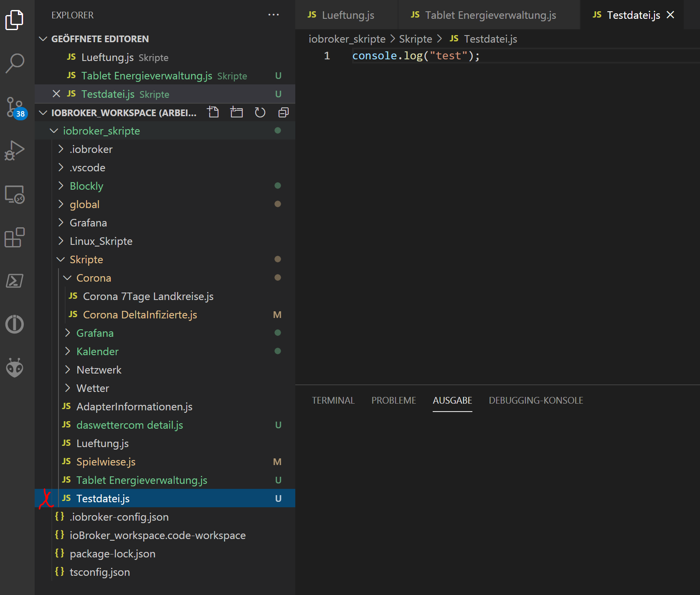Open Corona DeltaInfizierte.js file
The height and width of the screenshot is (595, 700).
click(165, 315)
